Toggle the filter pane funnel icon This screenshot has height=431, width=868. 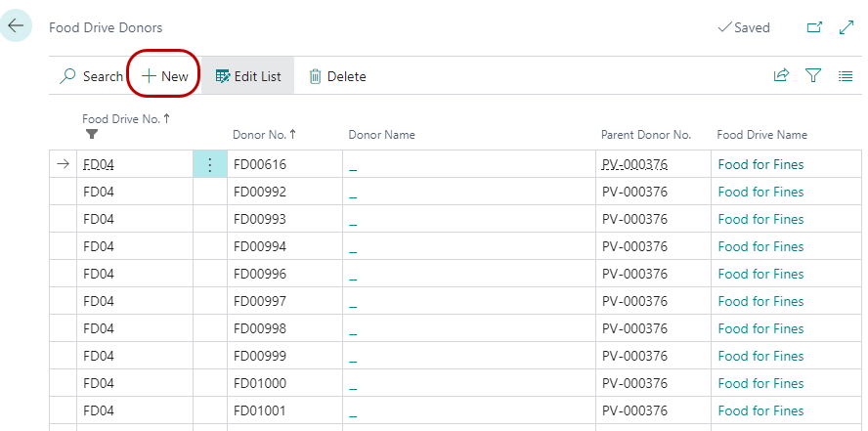(813, 76)
